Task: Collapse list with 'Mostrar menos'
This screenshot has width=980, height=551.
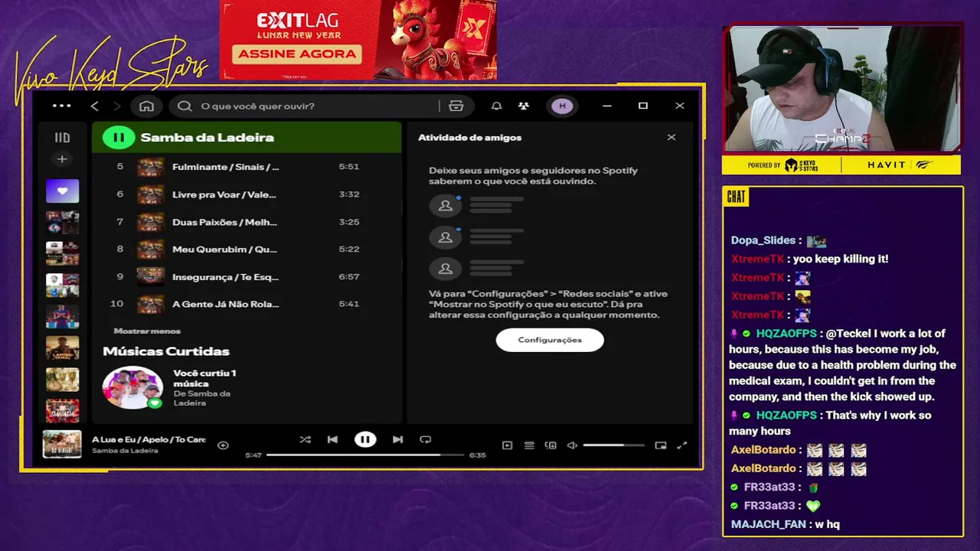Action: [147, 331]
